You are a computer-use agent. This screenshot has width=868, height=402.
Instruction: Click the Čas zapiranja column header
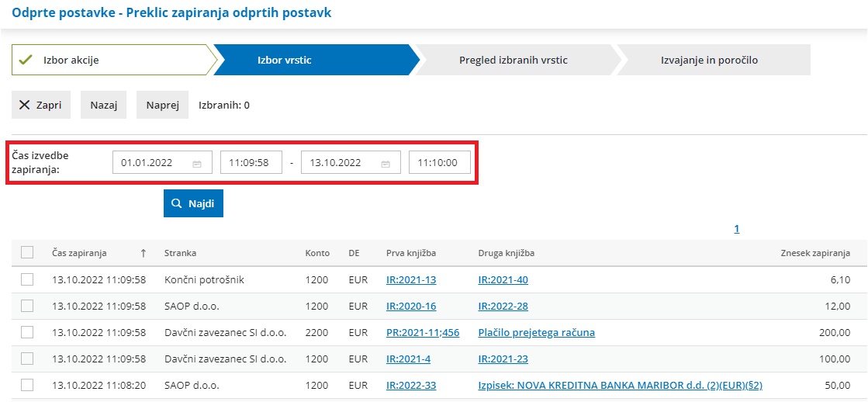click(x=80, y=253)
